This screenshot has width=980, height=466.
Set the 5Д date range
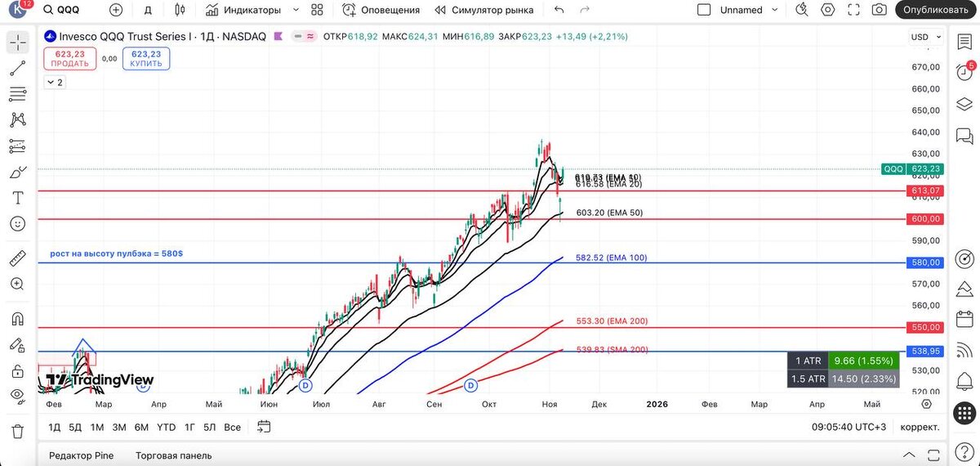pyautogui.click(x=75, y=427)
